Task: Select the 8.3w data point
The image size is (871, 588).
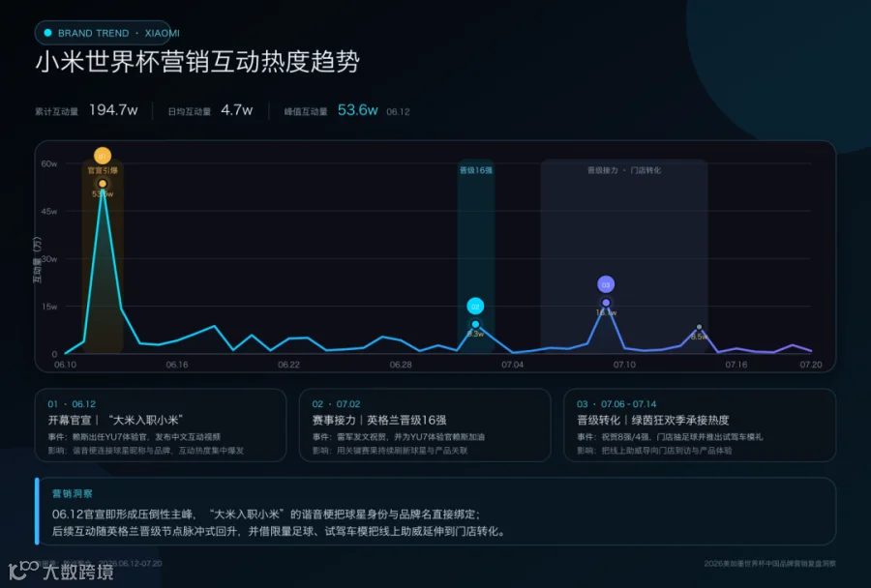Action: [475, 324]
